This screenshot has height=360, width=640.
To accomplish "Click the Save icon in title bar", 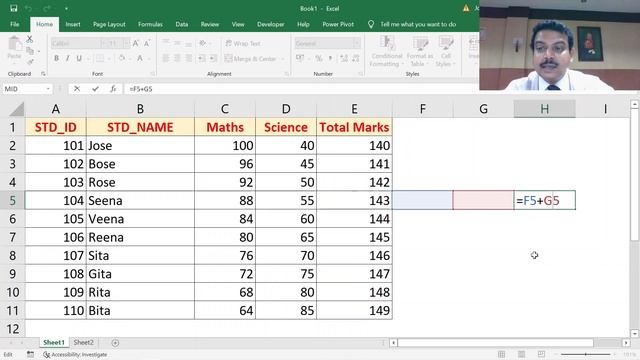I will (x=13, y=8).
